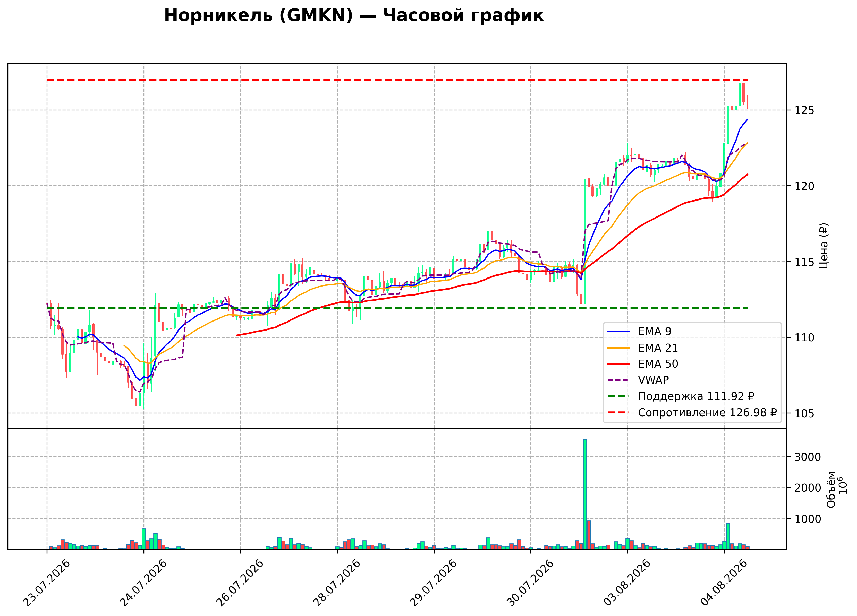Click the 03.08.2026 date label

click(627, 583)
